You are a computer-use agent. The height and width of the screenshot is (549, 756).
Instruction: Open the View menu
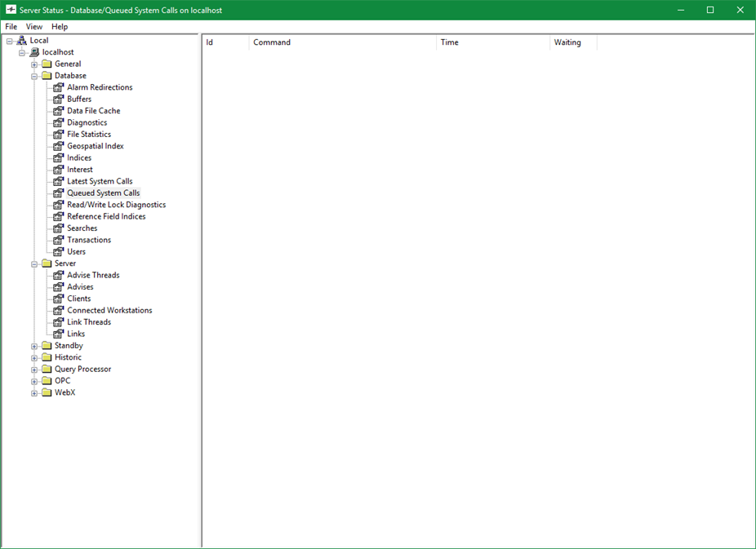tap(34, 27)
